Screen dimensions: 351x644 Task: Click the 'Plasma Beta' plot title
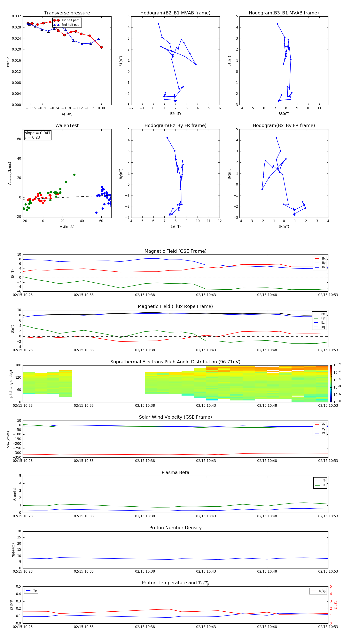click(x=175, y=473)
